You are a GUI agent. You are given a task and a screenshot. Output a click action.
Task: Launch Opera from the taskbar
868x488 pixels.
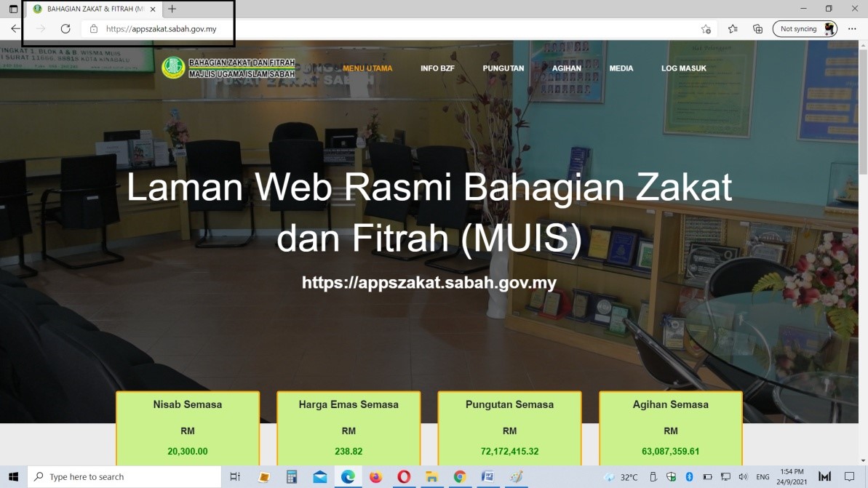pyautogui.click(x=404, y=477)
